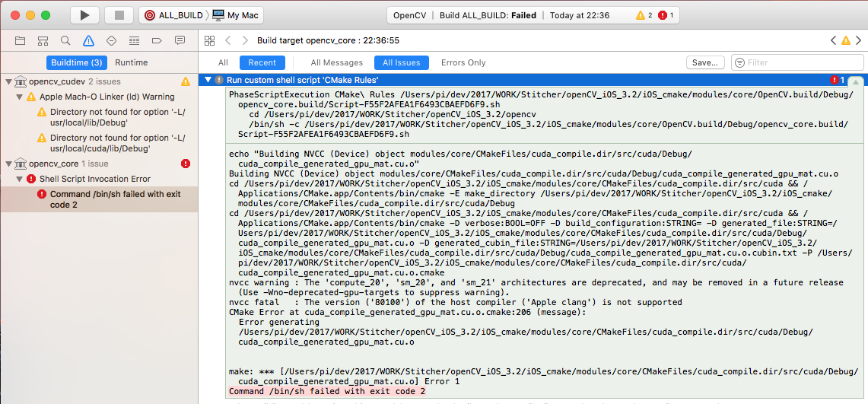The width and height of the screenshot is (868, 404).
Task: Open the Project navigator folder icon
Action: tap(20, 40)
